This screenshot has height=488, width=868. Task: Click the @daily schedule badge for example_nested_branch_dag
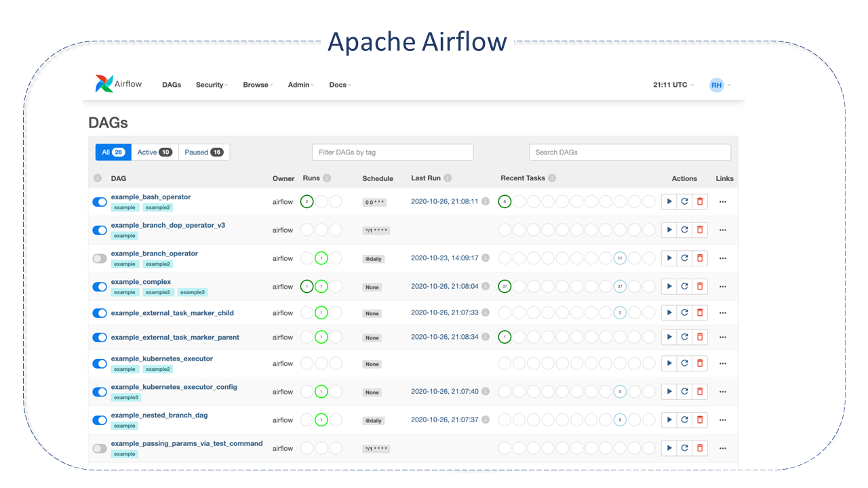click(373, 420)
